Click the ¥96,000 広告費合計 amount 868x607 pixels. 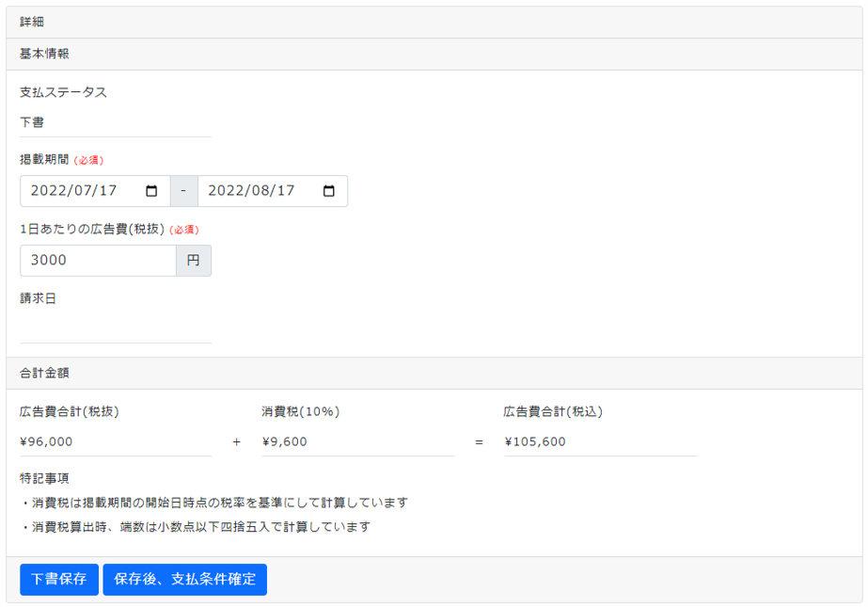[x=42, y=441]
